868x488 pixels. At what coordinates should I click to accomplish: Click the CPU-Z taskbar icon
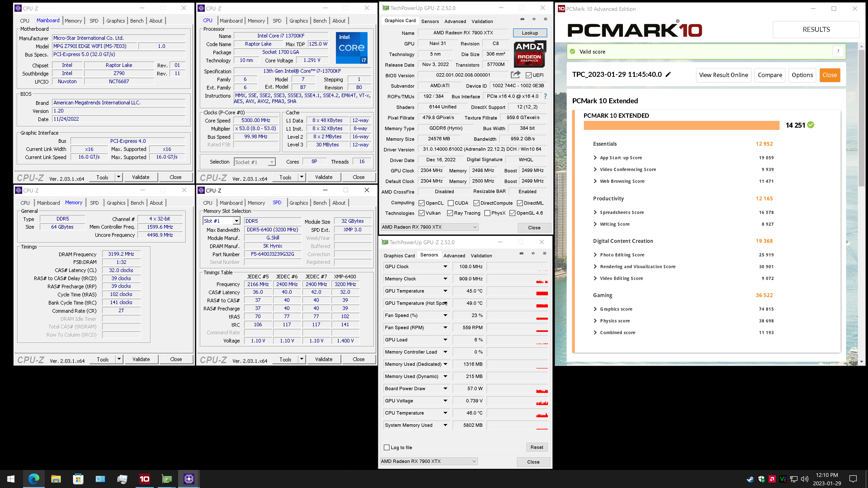click(x=189, y=479)
